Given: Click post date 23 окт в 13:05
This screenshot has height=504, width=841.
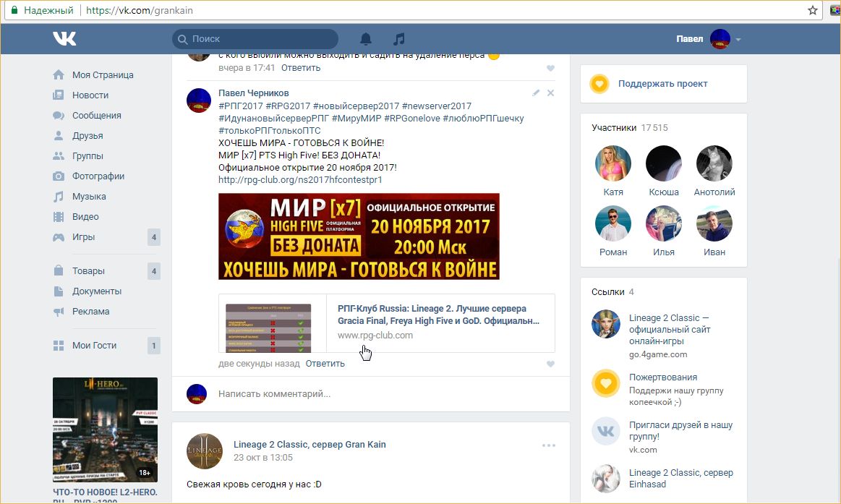Looking at the screenshot, I should click(262, 457).
